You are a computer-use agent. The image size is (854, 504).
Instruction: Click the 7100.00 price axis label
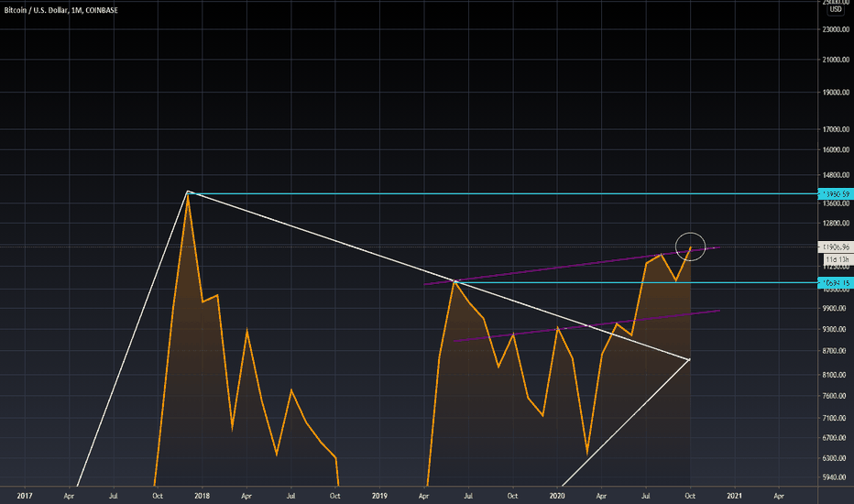pos(835,418)
